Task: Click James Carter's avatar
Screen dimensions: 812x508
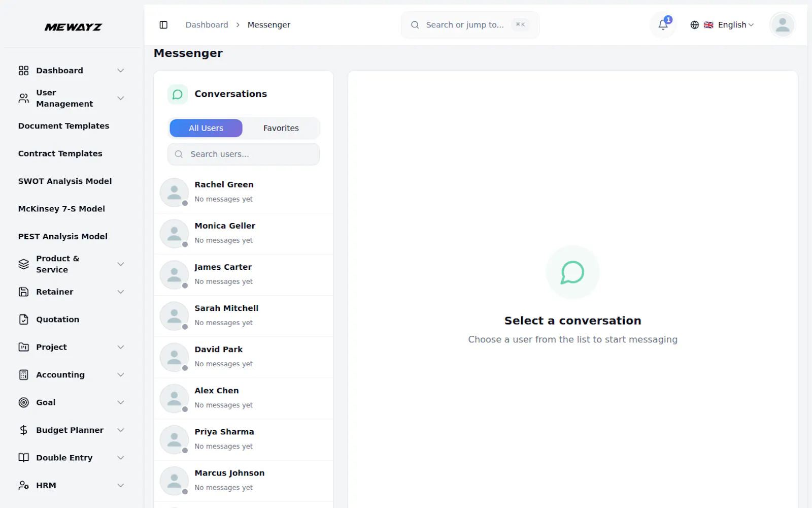Action: 174,274
